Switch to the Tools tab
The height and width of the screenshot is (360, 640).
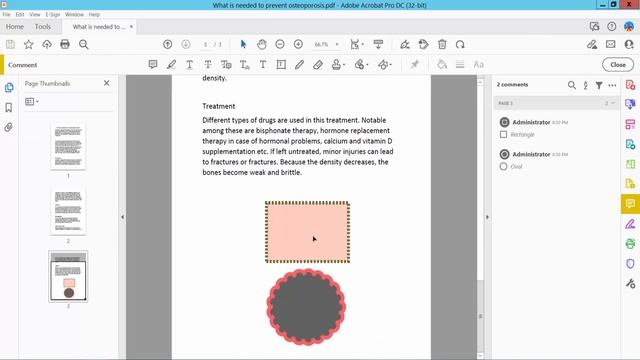click(x=43, y=27)
